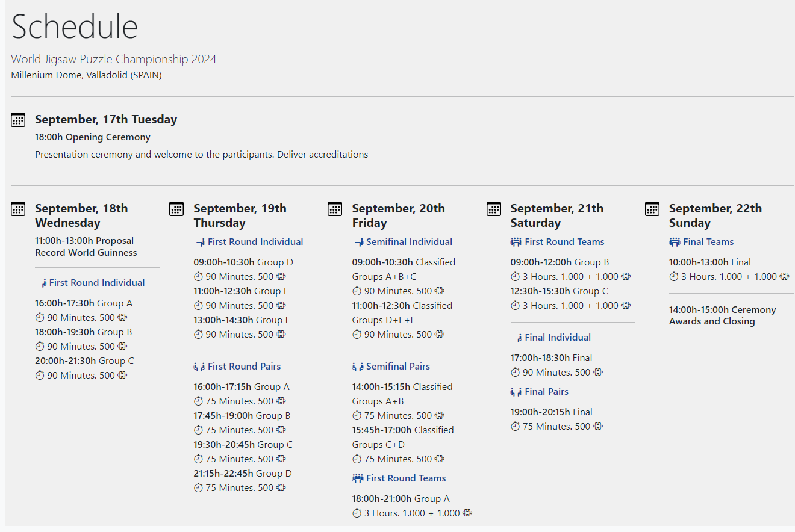Click the puzzle piece icon after Final Teams duration
The height and width of the screenshot is (532, 795).
click(784, 277)
